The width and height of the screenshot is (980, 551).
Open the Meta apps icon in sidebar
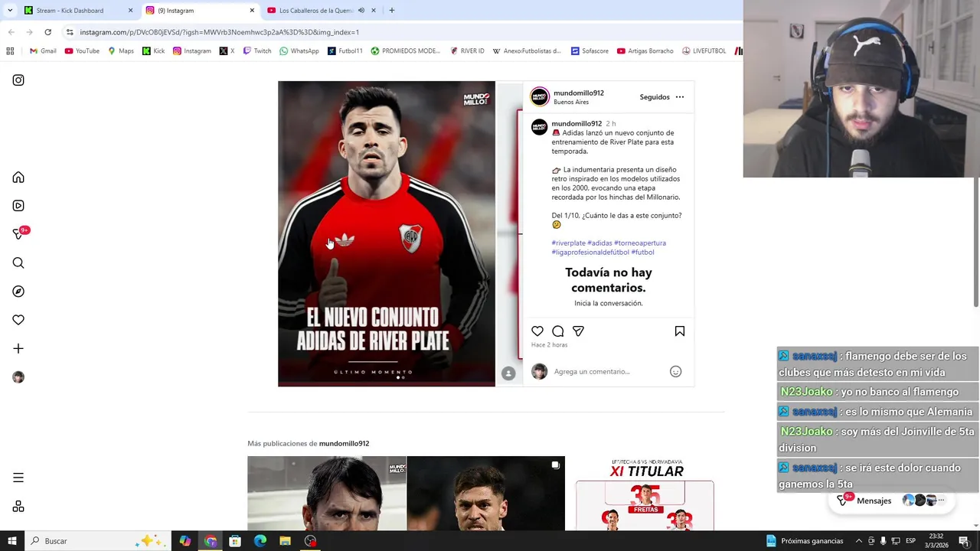(x=18, y=507)
